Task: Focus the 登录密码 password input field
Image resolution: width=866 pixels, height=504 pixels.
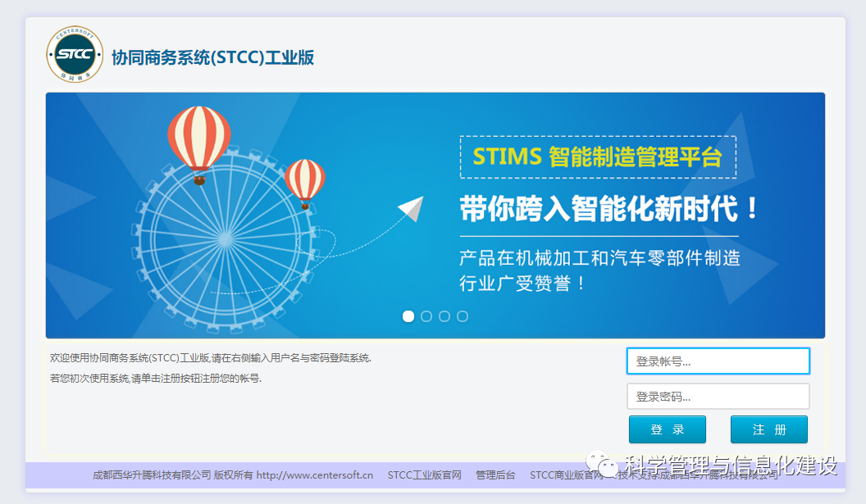Action: (718, 397)
